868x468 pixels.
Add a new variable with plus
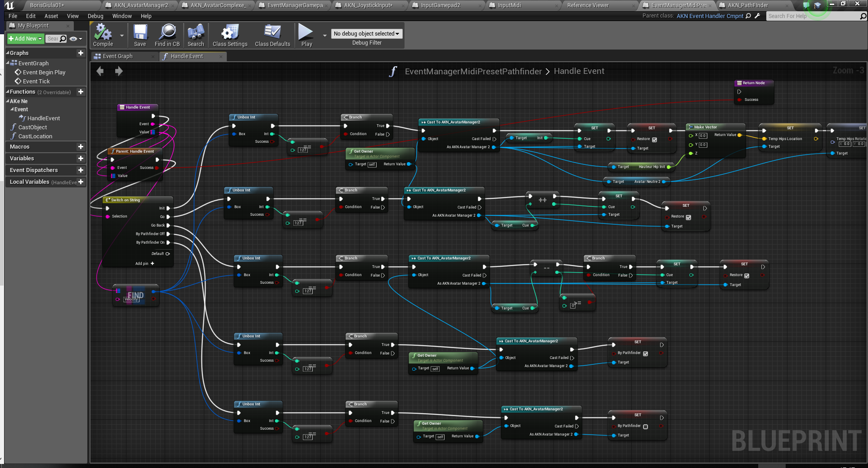[81, 158]
